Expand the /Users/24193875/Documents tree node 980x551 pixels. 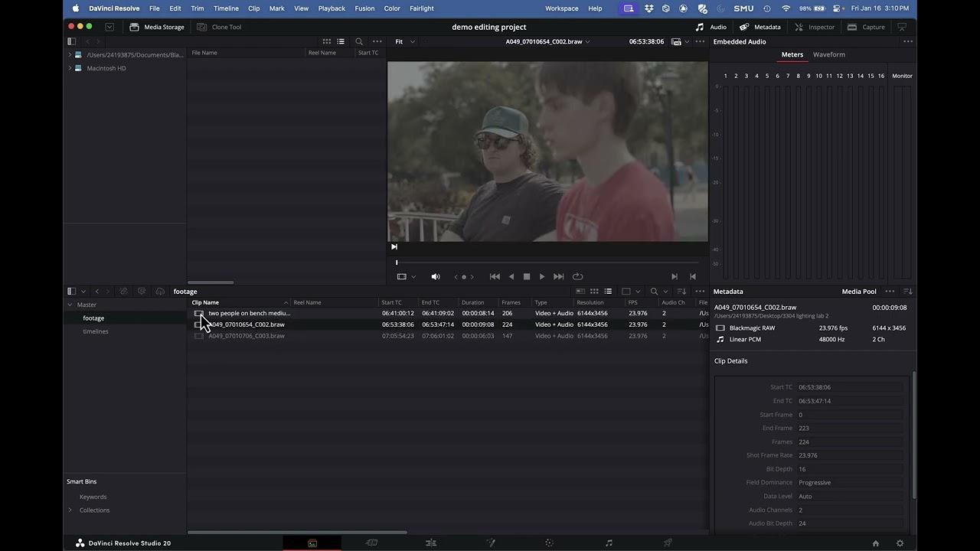(x=70, y=55)
